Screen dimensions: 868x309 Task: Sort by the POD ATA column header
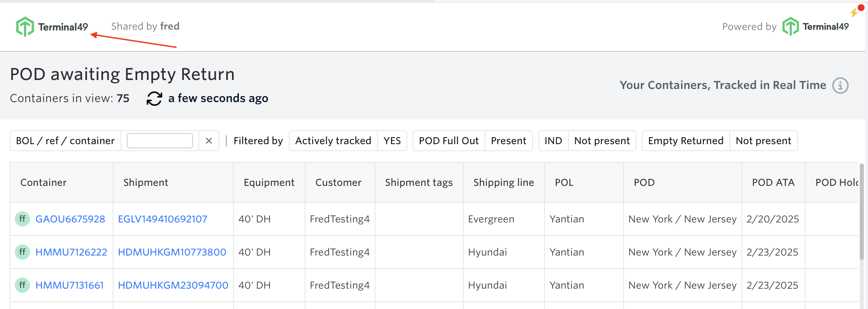[x=773, y=182]
